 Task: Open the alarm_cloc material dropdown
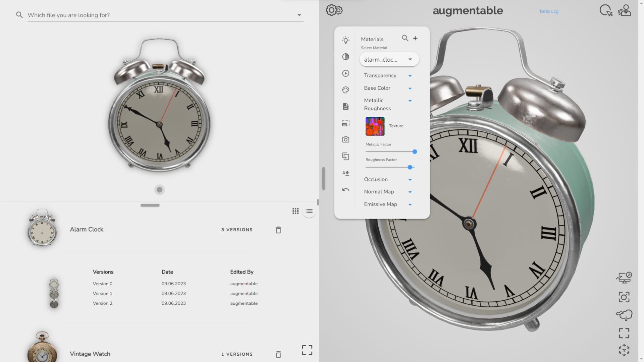pyautogui.click(x=389, y=60)
